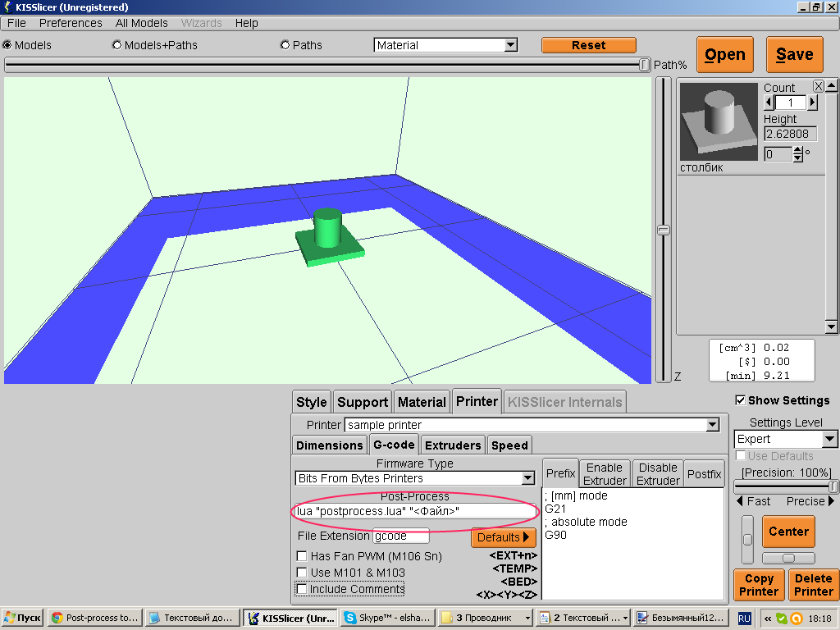Click the Fast precision arrow
The image size is (840, 630).
click(741, 501)
